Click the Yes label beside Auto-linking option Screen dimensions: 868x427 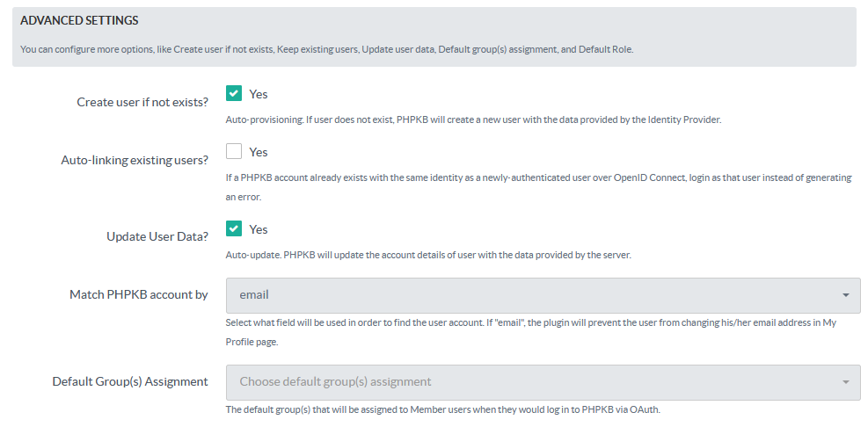pyautogui.click(x=259, y=152)
